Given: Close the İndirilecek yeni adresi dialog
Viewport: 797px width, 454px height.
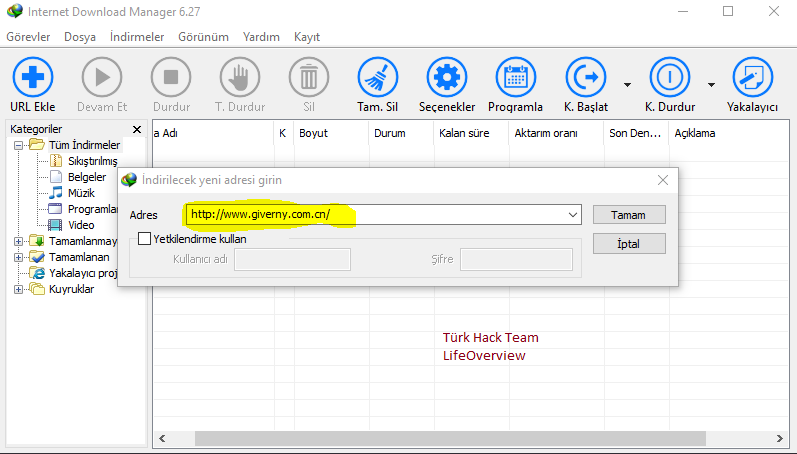Looking at the screenshot, I should (x=663, y=180).
